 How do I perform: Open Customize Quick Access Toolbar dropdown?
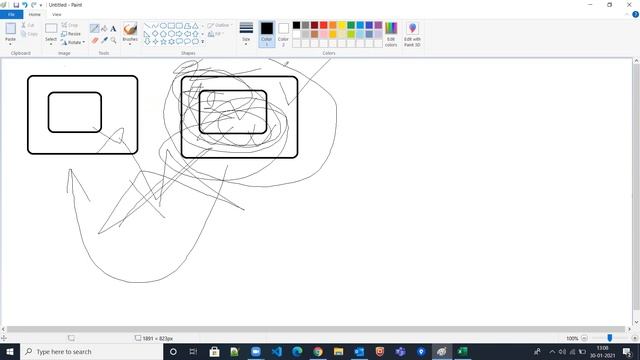click(41, 5)
